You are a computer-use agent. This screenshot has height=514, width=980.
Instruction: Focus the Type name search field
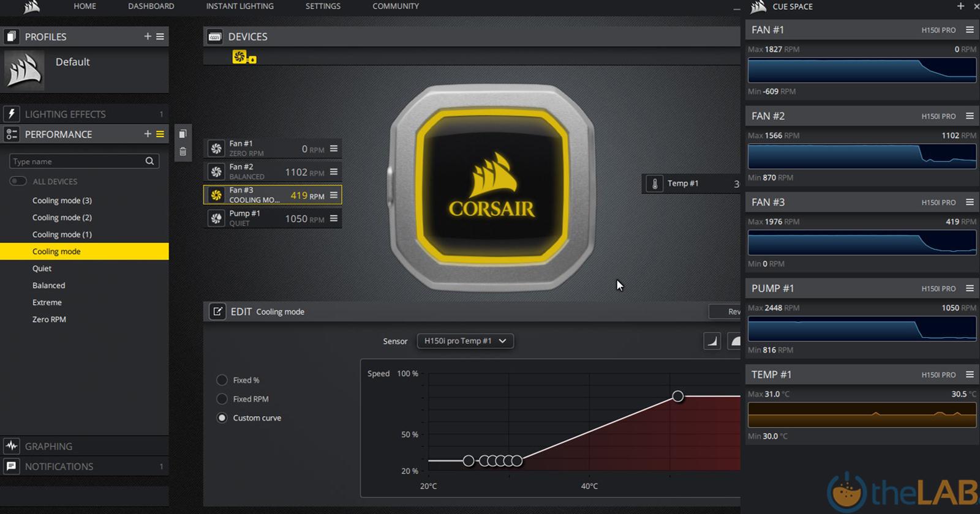pyautogui.click(x=85, y=161)
